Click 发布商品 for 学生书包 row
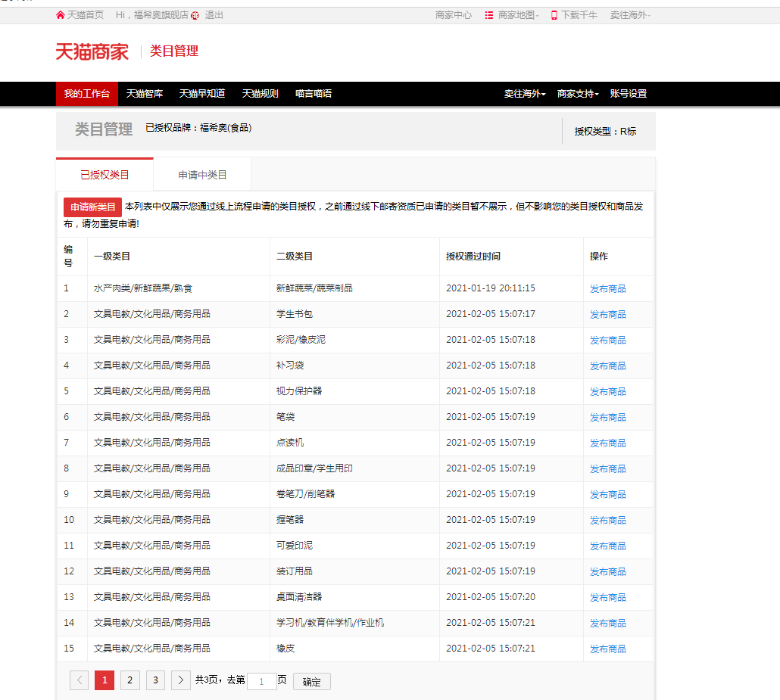The height and width of the screenshot is (700, 780). (608, 314)
